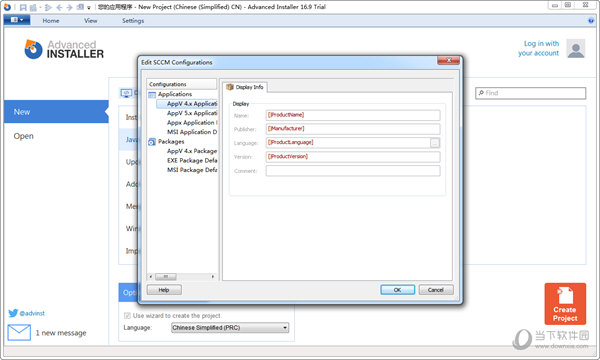This screenshot has width=600, height=360.
Task: Switch to the Display Info tab
Action: 245,87
